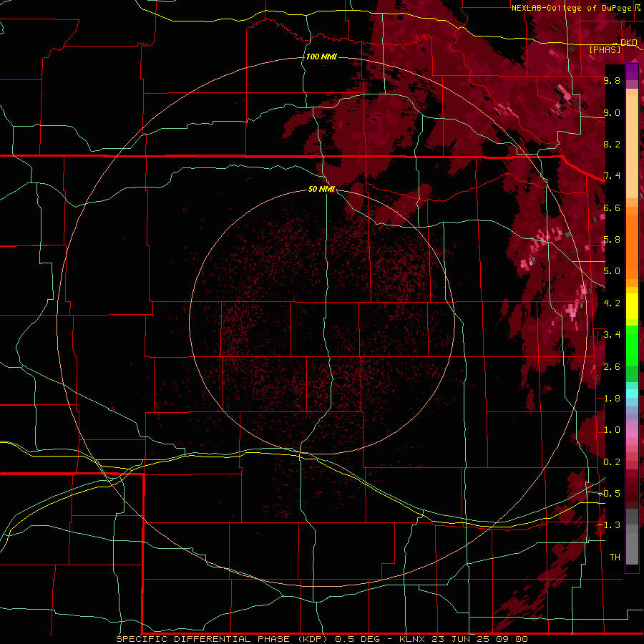Click the 7.4 value on color scale
This screenshot has width=644, height=644.
pos(612,176)
